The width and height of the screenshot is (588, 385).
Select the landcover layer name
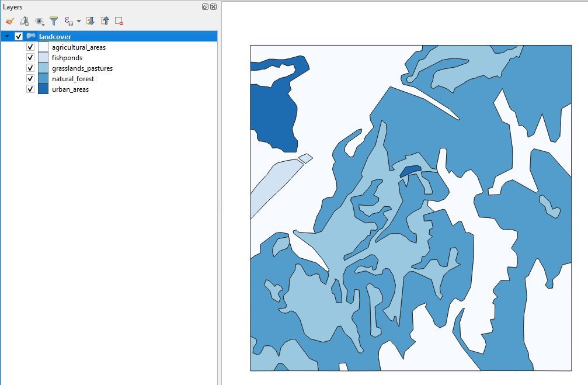coord(55,37)
